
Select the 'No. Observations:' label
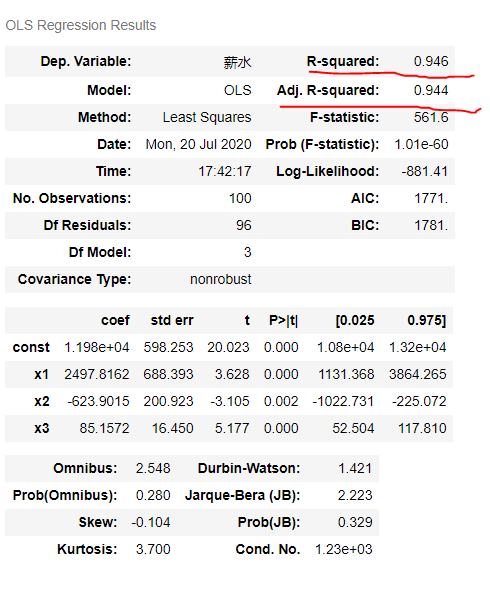[72, 198]
